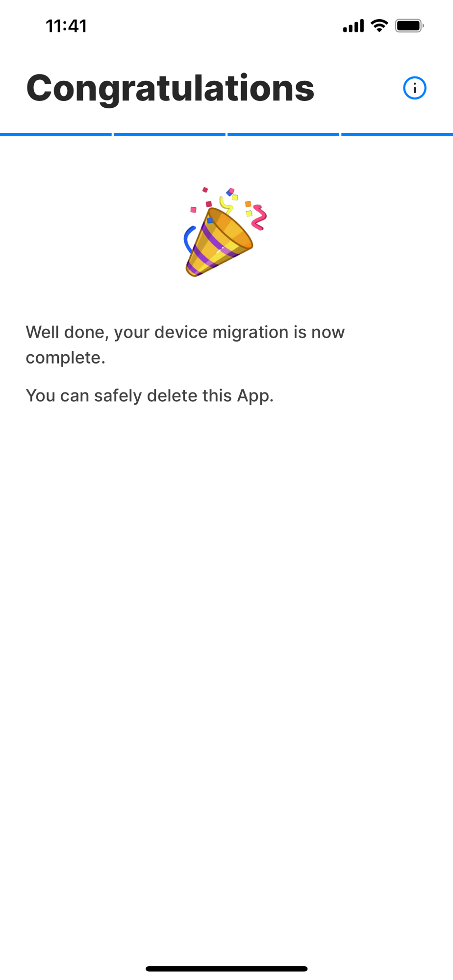Click the party popper emoji cone
This screenshot has height=980, width=453.
pyautogui.click(x=219, y=242)
